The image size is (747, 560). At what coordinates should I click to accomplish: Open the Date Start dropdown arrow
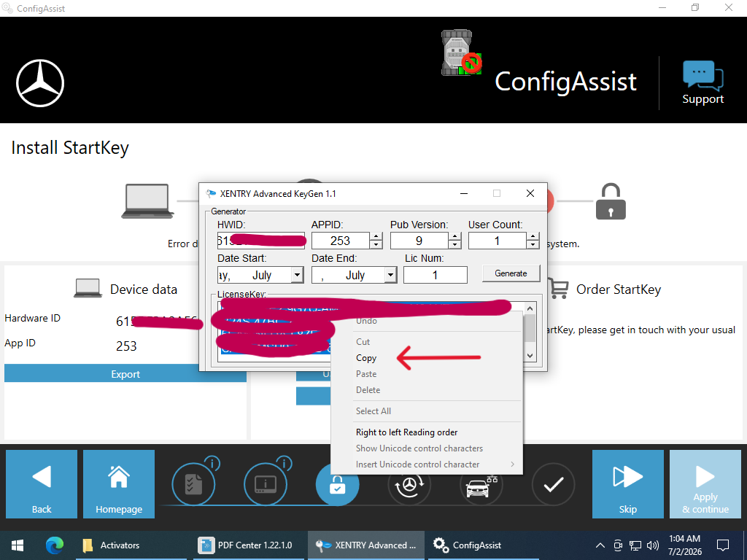tap(298, 275)
